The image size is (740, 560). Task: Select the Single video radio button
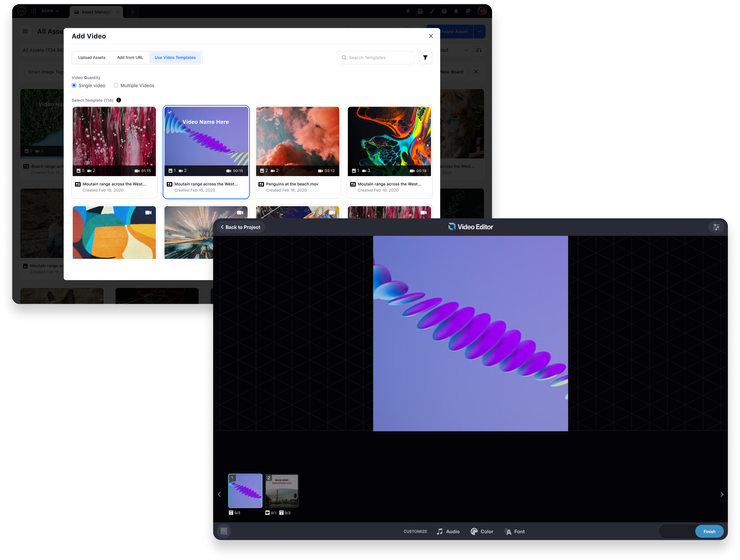coord(74,86)
